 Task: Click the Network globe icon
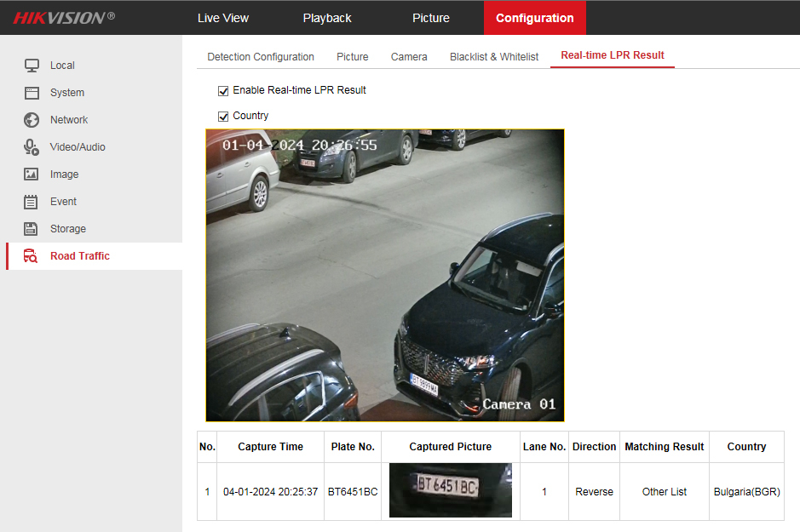[32, 120]
